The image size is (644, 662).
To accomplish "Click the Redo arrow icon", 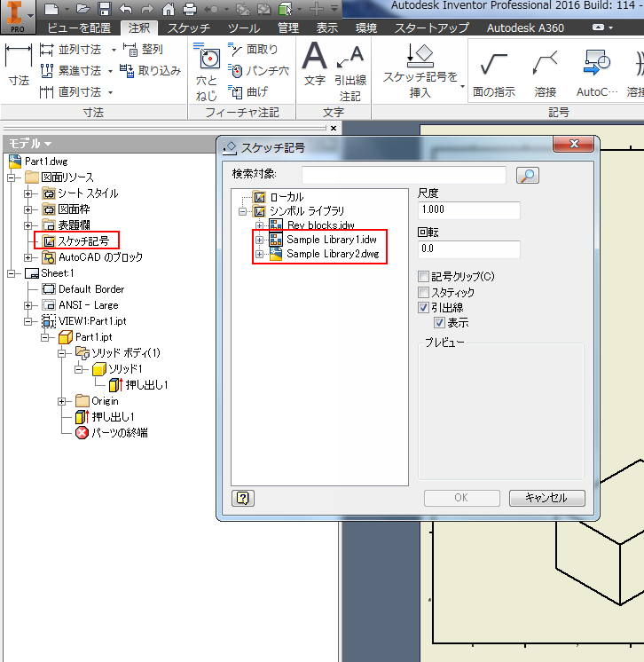I will 147,9.
